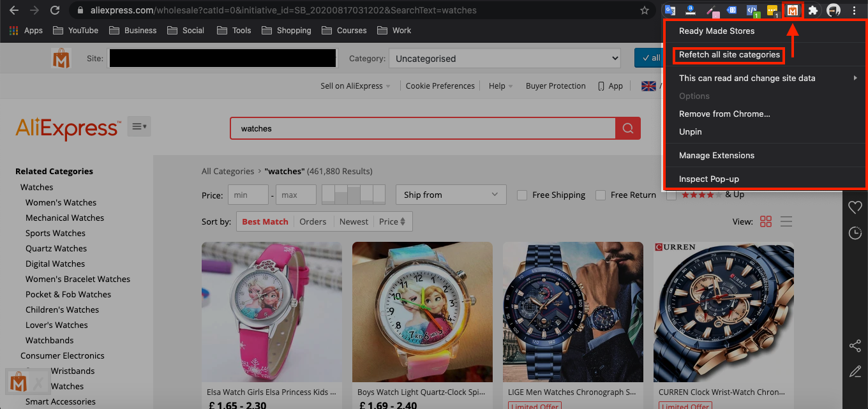Click the red search magnifier button

click(x=628, y=128)
